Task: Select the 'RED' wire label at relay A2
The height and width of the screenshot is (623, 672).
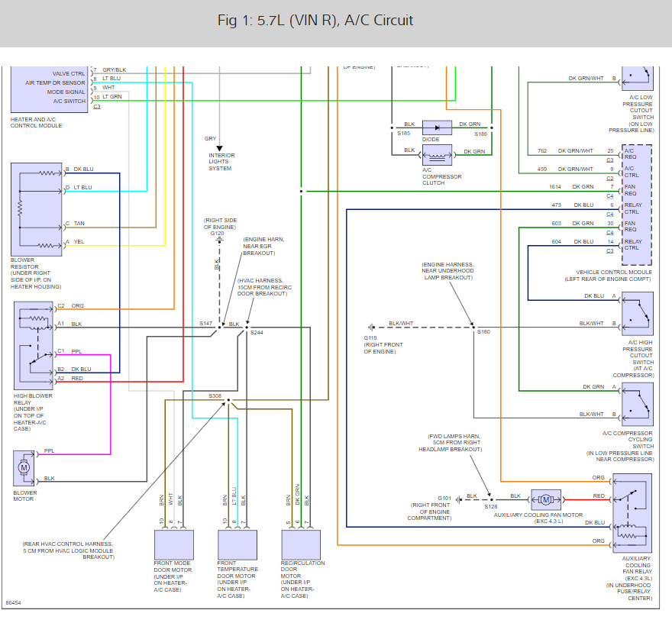Action: click(77, 379)
